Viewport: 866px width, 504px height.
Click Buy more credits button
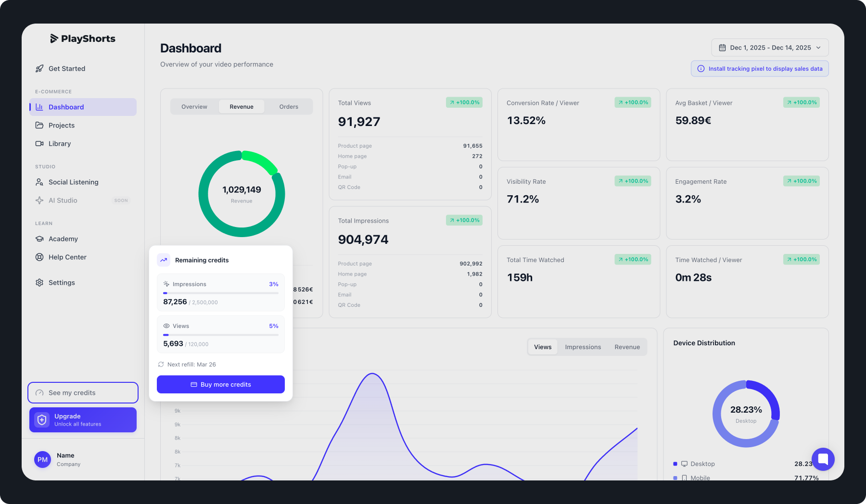(x=221, y=385)
